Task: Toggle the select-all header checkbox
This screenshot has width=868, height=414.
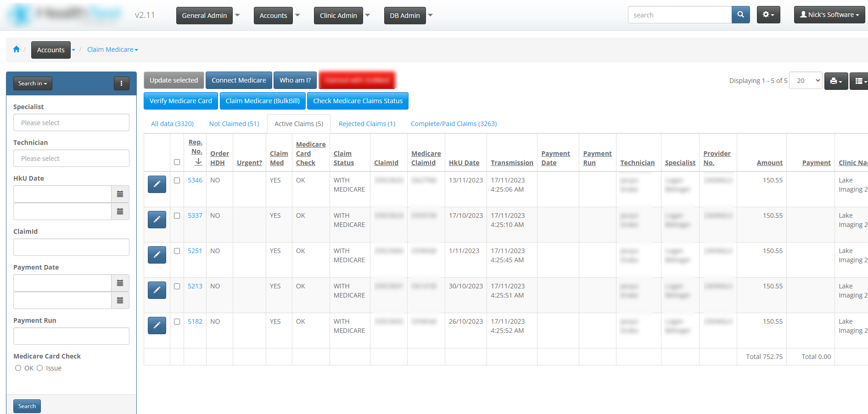Action: click(177, 162)
